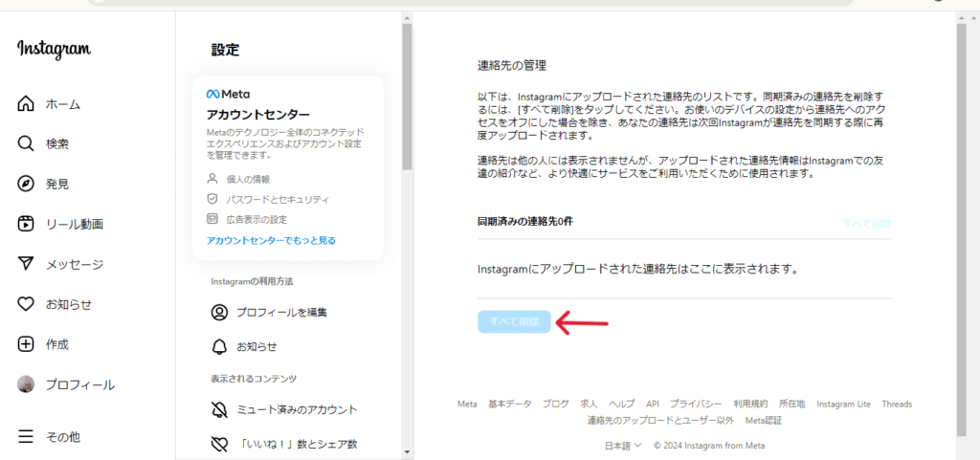Open the ヘルプ footer link
The height and width of the screenshot is (460, 980).
(x=622, y=404)
